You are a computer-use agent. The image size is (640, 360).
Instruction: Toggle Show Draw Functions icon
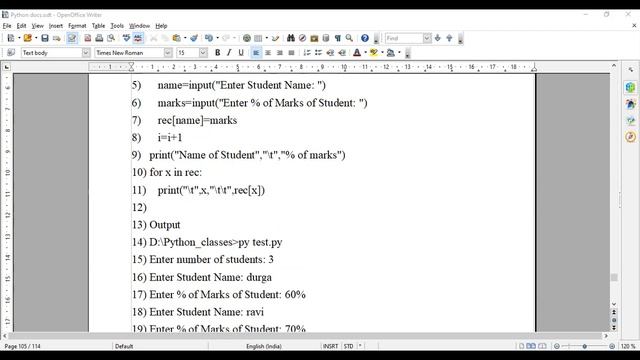coord(276,38)
